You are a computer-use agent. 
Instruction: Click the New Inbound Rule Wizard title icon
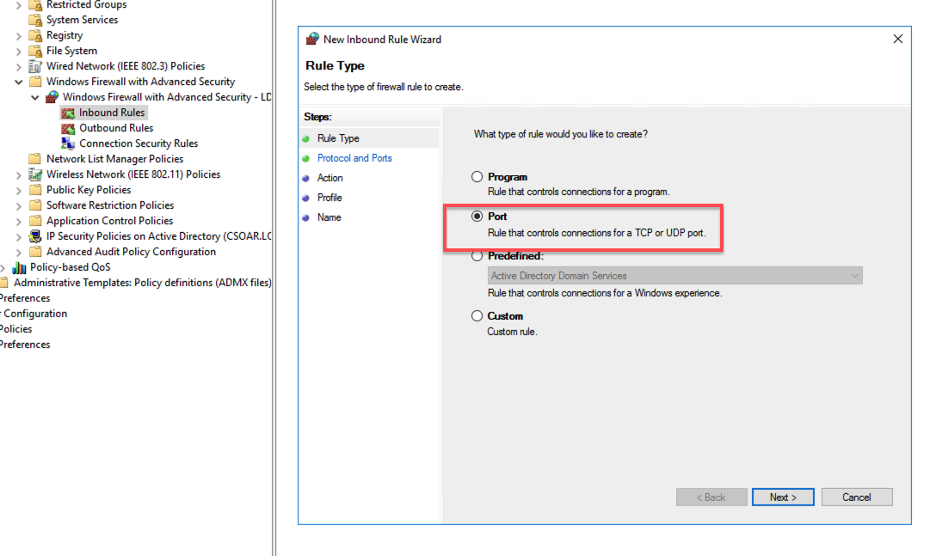[312, 40]
